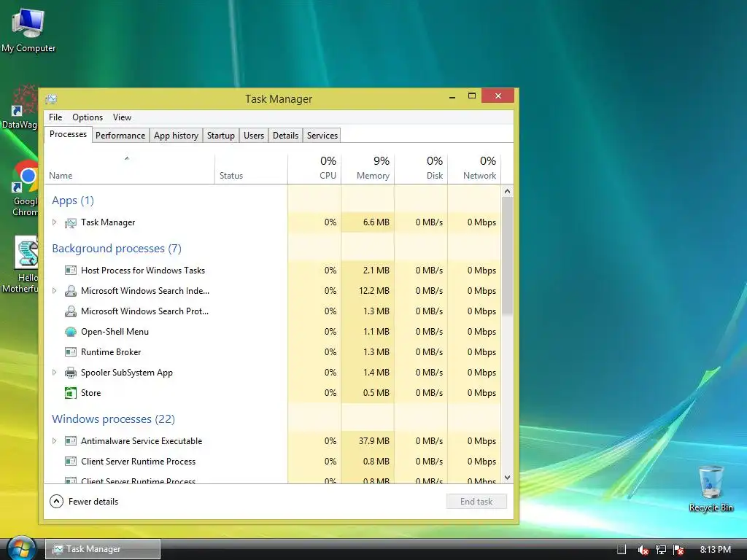Open My Computer desktop icon
This screenshot has height=560, width=747.
(x=28, y=29)
